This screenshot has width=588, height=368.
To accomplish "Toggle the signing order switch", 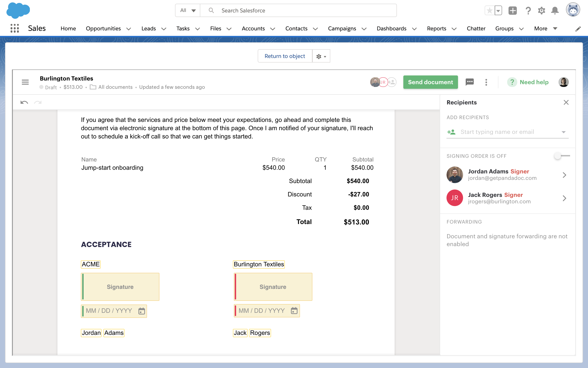I will (x=562, y=156).
